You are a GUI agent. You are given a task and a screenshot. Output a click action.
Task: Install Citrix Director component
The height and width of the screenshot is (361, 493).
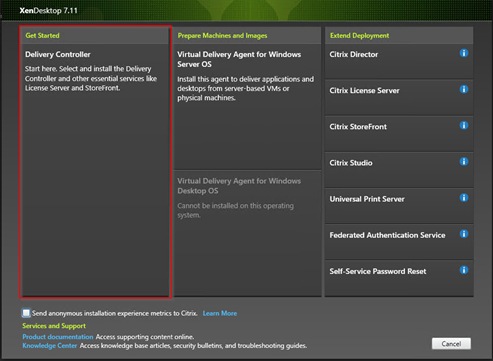point(399,61)
